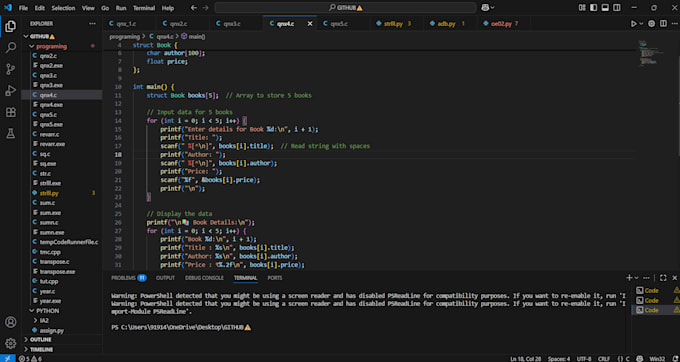Open the Terminal menu

pyautogui.click(x=144, y=8)
